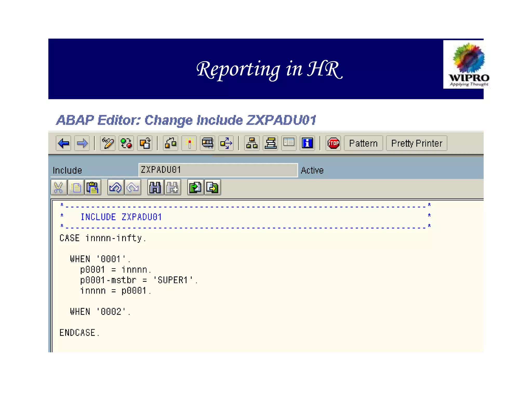Click the Include ZXPADU01 name field
The height and width of the screenshot is (411, 532).
(x=218, y=170)
